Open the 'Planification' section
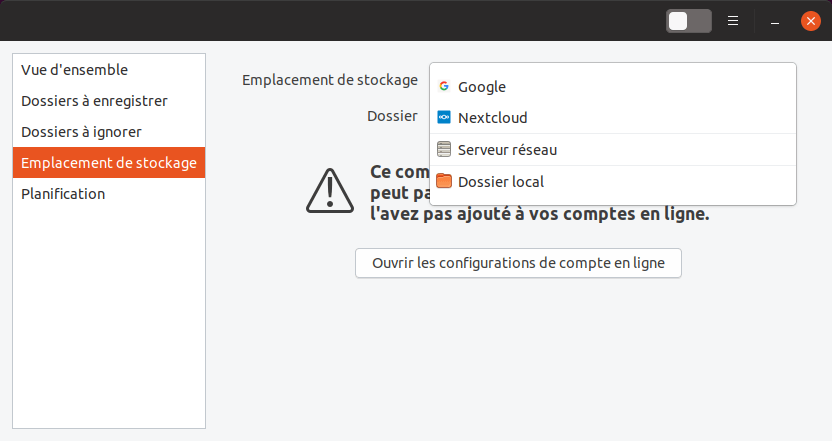832x441 pixels. [x=63, y=194]
